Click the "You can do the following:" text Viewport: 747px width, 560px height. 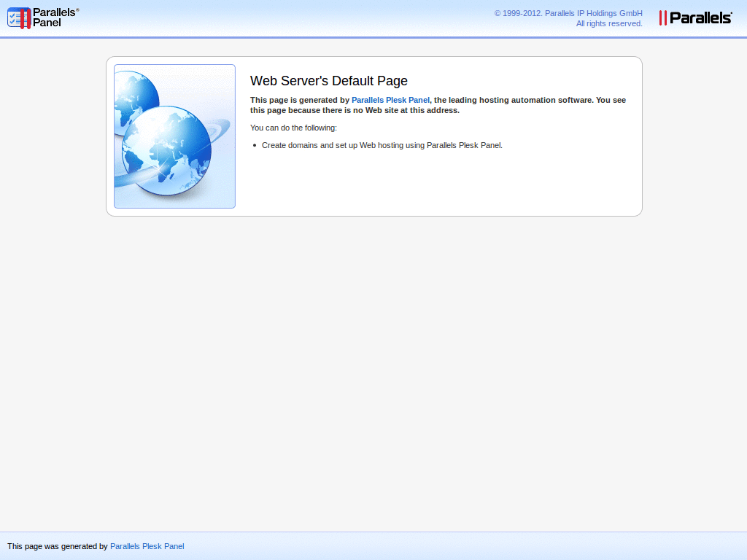click(293, 128)
